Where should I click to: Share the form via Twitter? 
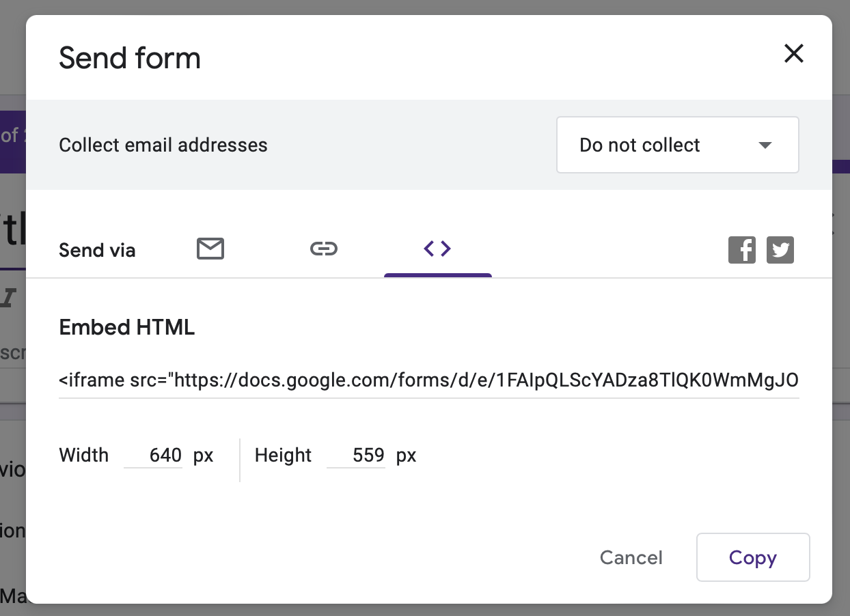pyautogui.click(x=780, y=249)
